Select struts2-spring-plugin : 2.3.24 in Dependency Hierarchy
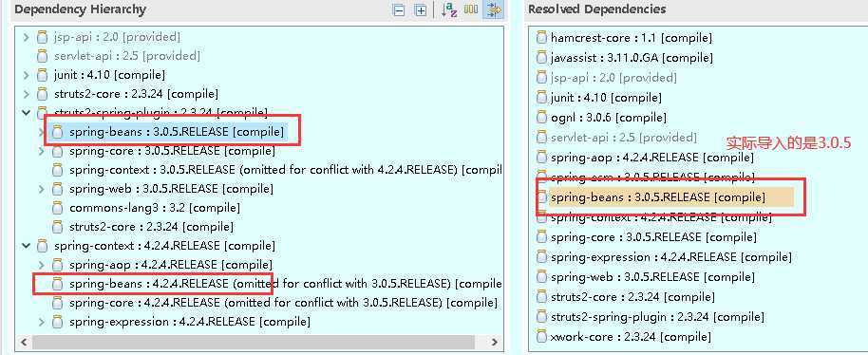 tap(160, 113)
